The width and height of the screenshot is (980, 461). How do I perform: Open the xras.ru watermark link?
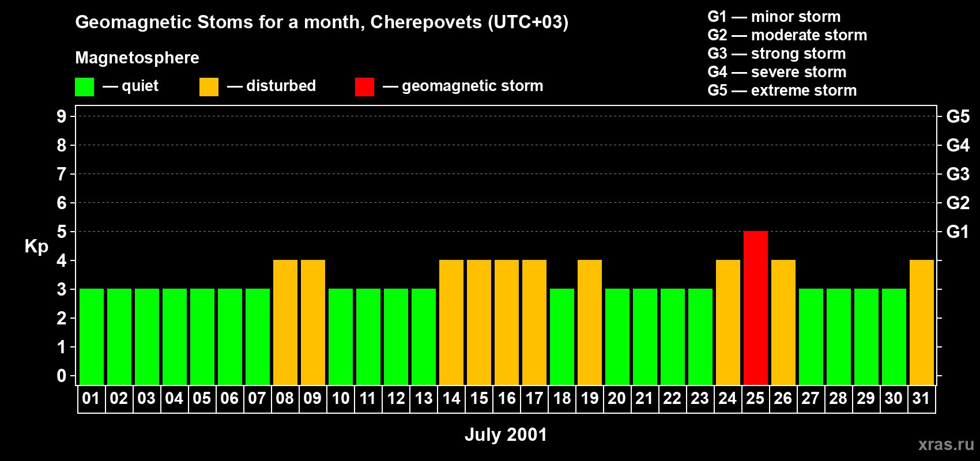point(946,444)
